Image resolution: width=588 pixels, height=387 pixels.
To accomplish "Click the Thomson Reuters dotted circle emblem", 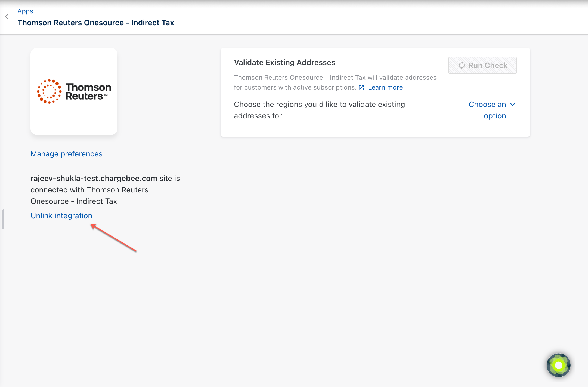I will (x=49, y=91).
